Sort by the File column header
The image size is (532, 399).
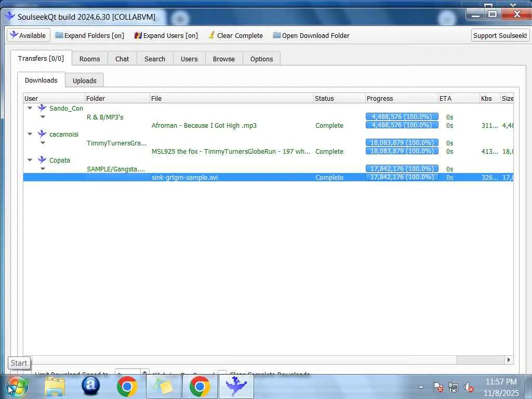[232, 98]
